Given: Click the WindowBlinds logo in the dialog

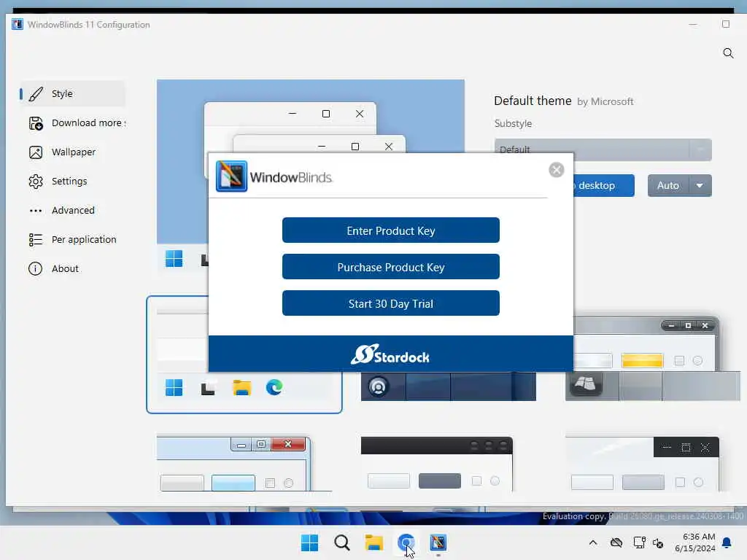Looking at the screenshot, I should coord(274,176).
